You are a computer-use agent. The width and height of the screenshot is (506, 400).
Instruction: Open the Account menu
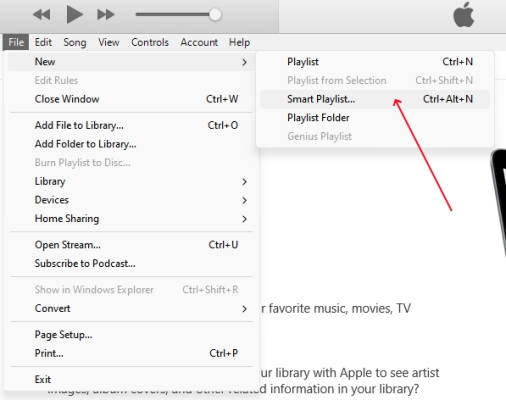pyautogui.click(x=199, y=42)
